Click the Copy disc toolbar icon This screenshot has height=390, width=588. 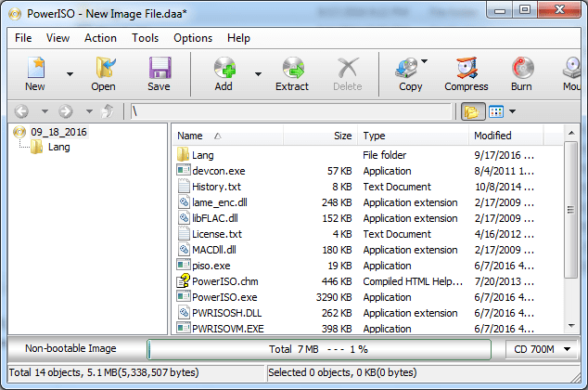(407, 68)
